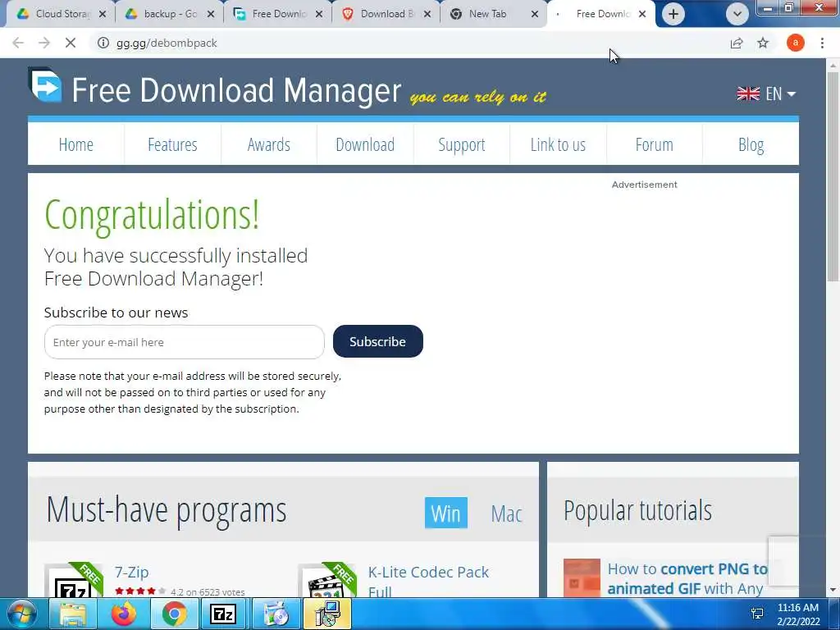Open convert PNG to animated GIF tutorial
840x630 pixels.
pyautogui.click(x=687, y=578)
